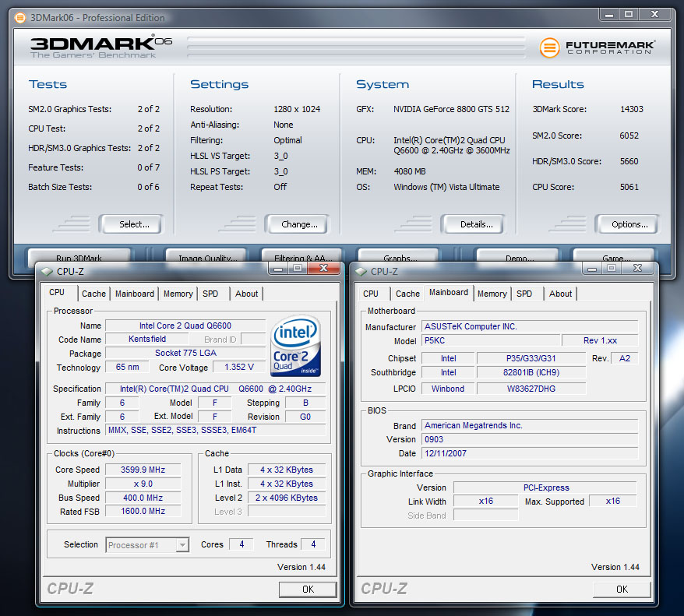Close the 3DMark06 window
684x616 pixels.
pos(654,14)
